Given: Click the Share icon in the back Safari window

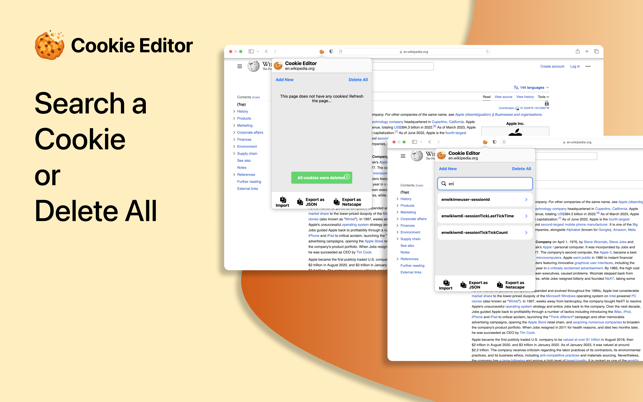Looking at the screenshot, I should (x=577, y=51).
